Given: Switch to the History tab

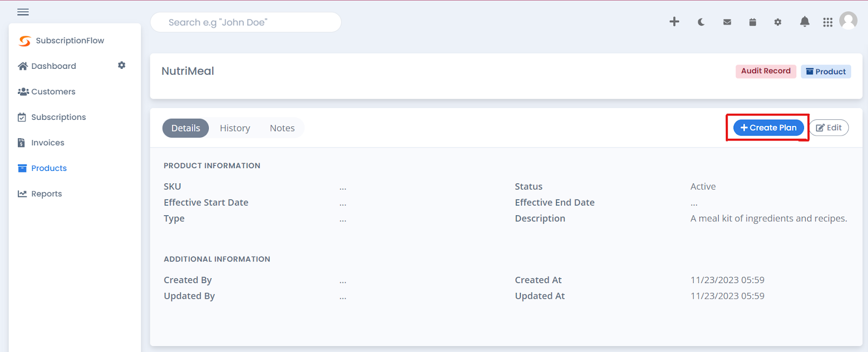Looking at the screenshot, I should point(235,128).
